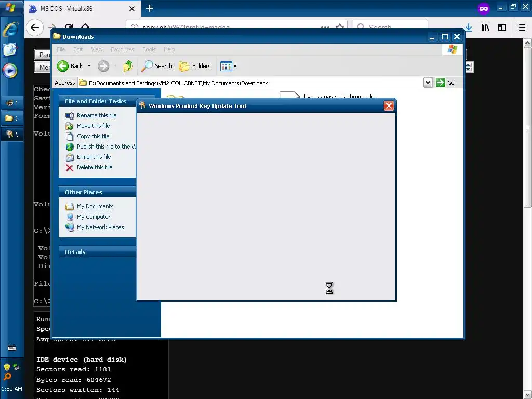Launch Windows Media Player quick launch icon
Screen dimensions: 532x399
10,71
